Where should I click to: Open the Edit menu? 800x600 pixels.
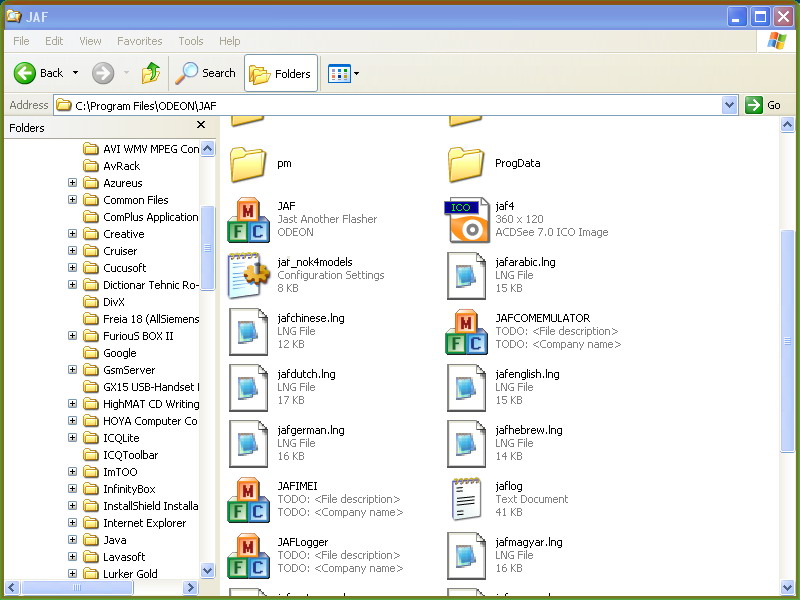pyautogui.click(x=54, y=41)
